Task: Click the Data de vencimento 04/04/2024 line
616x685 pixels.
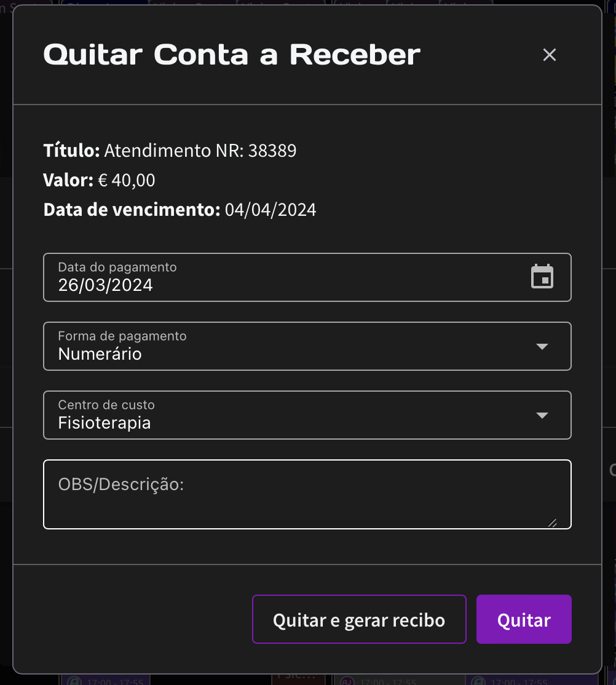Action: pyautogui.click(x=180, y=210)
